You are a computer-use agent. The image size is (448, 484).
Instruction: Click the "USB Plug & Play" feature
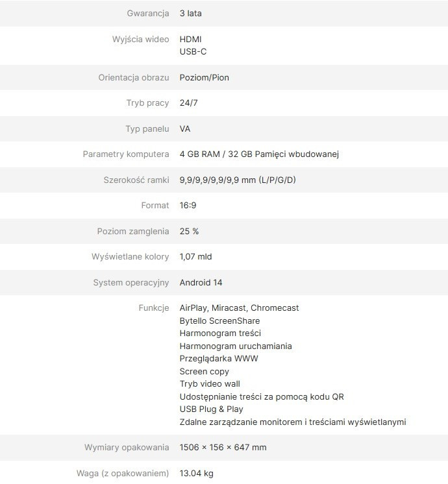pyautogui.click(x=211, y=409)
